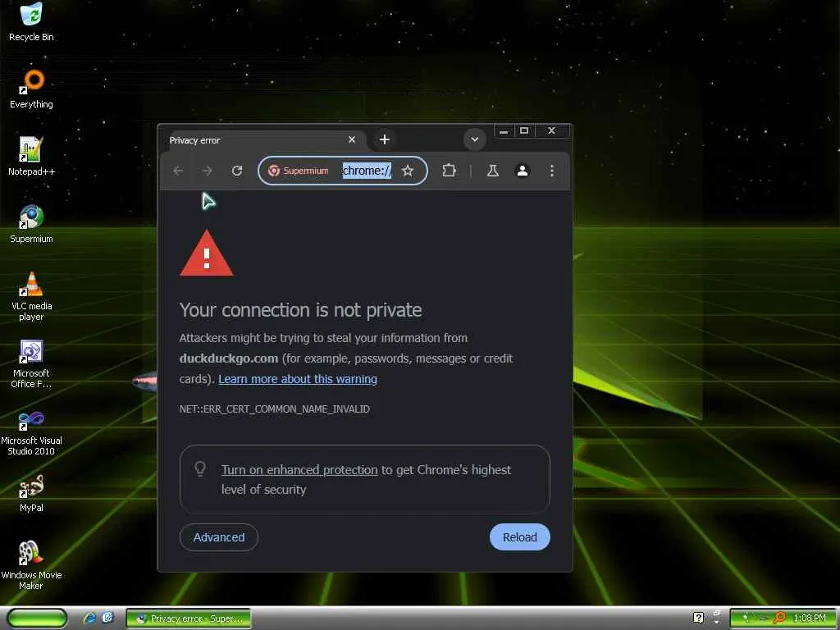Click the help question-mark tray icon
The image size is (840, 630).
[x=698, y=618]
